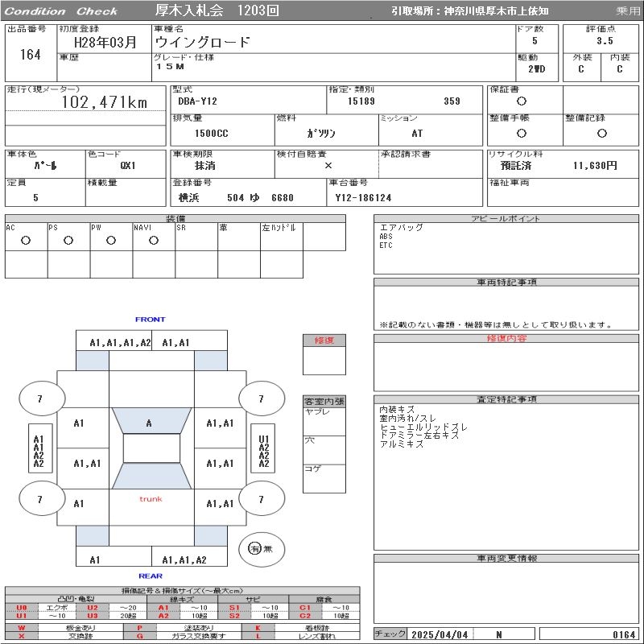644x644 pixels.
Task: Click the PS equipment circle
Action: pos(68,241)
